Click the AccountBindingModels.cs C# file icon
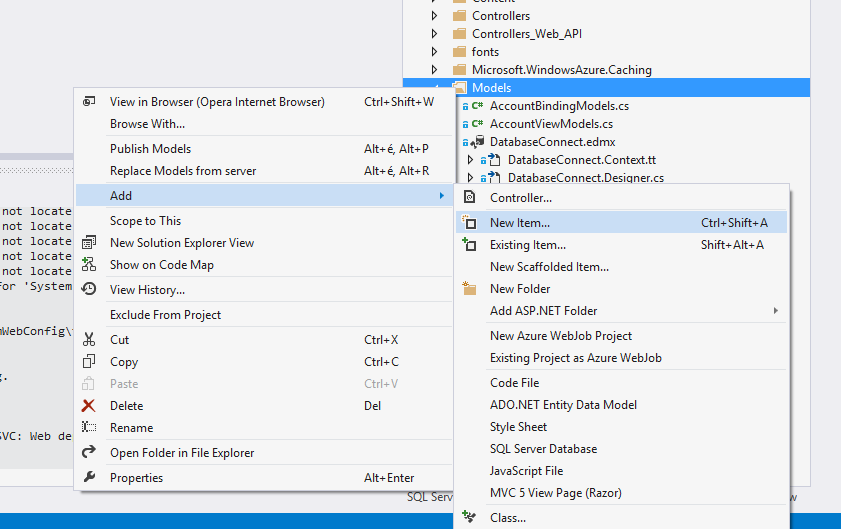Screen dimensions: 841x529 [x=477, y=106]
